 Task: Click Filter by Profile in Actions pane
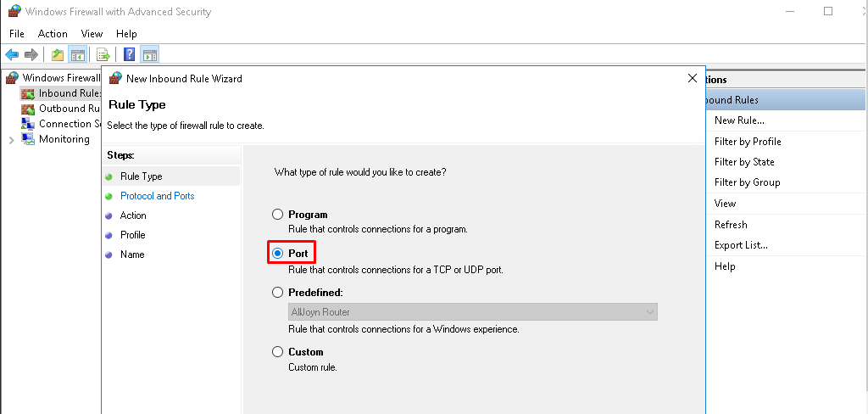coord(748,142)
